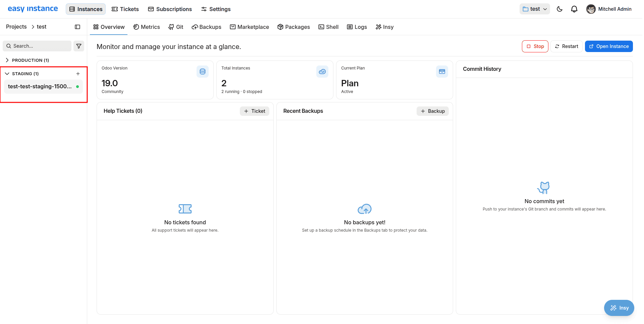Restart the instance

click(566, 46)
